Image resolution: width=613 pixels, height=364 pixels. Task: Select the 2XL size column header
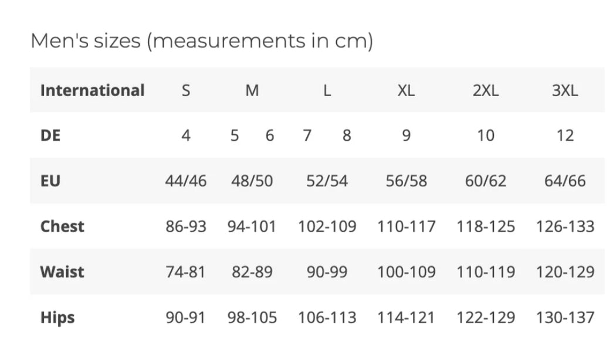tap(486, 90)
